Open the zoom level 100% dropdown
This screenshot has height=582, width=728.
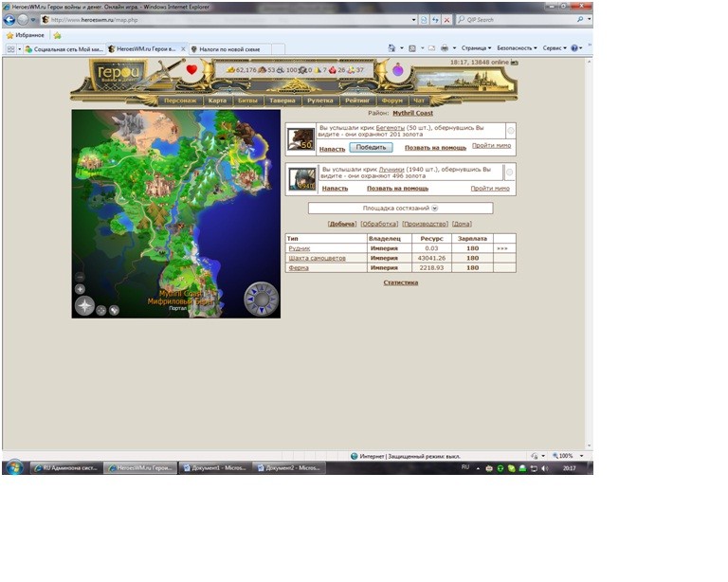[x=581, y=456]
